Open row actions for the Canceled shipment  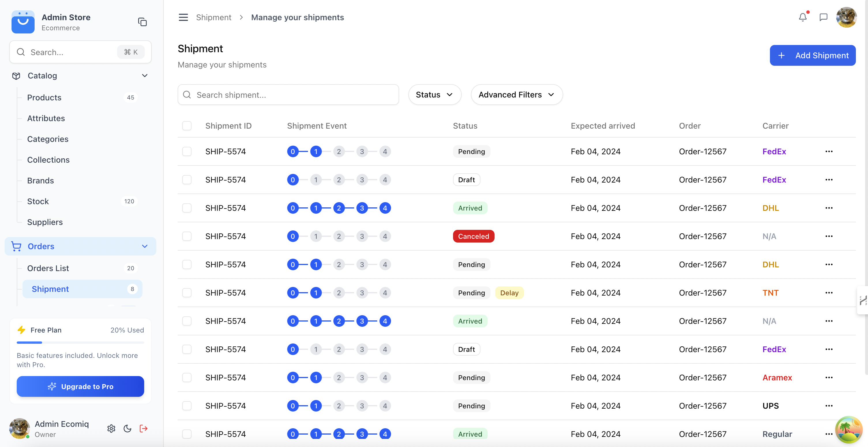(829, 236)
